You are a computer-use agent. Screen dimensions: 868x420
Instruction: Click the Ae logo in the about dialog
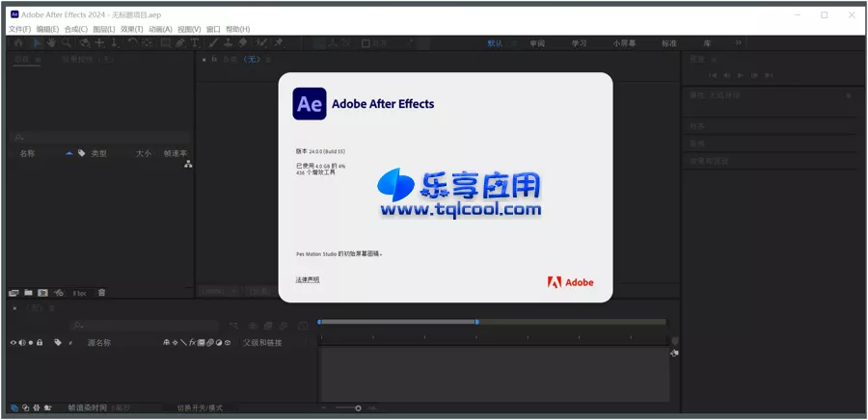(x=310, y=103)
